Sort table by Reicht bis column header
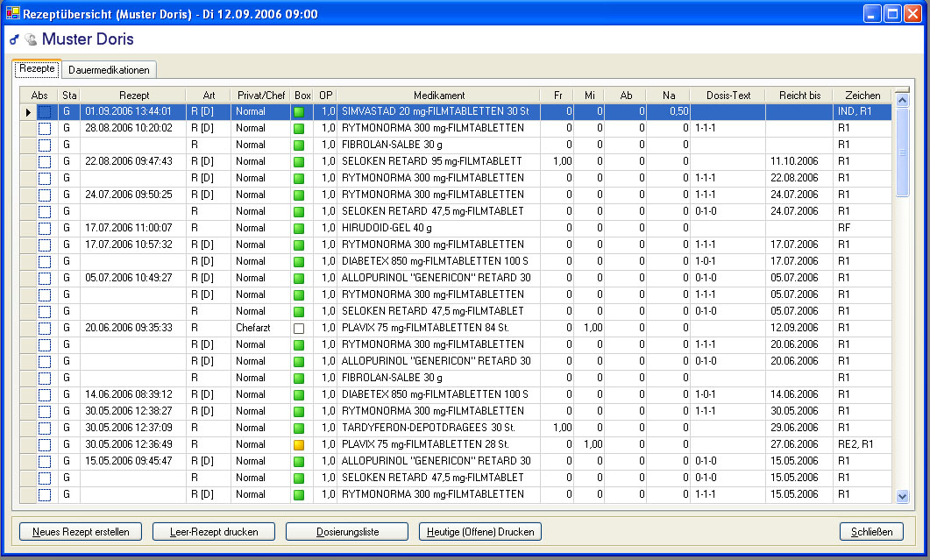 799,95
